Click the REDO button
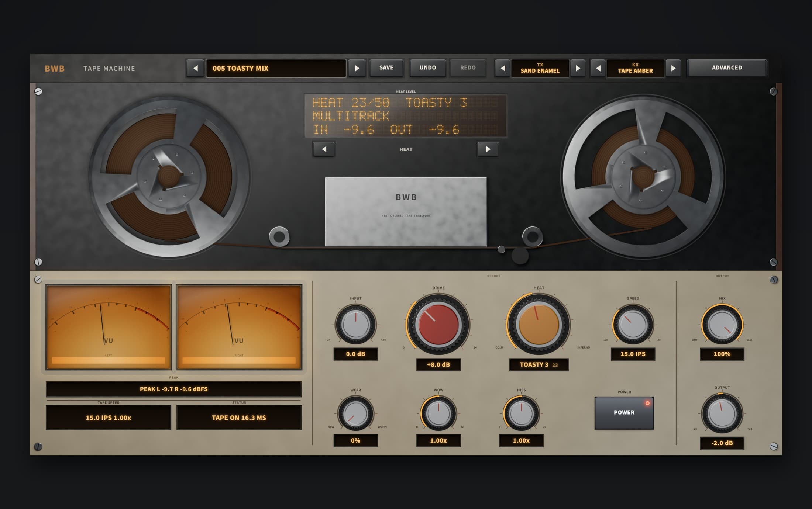 pyautogui.click(x=468, y=68)
